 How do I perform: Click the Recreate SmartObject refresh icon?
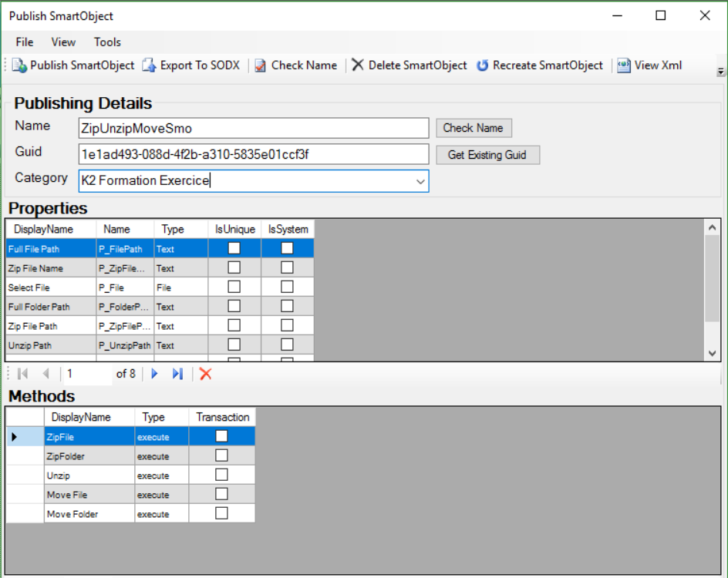[482, 66]
